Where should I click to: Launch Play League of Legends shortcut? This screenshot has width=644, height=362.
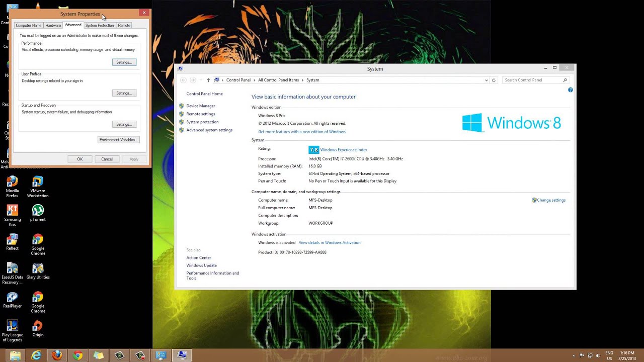12,330
